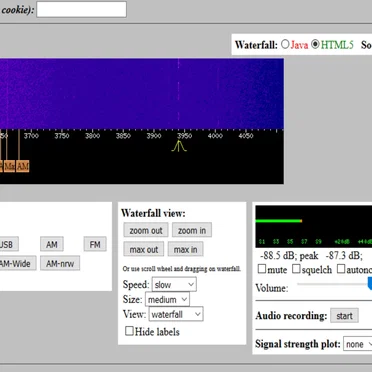
Task: Click the 3750 frequency scale label
Action: pyautogui.click(x=62, y=136)
